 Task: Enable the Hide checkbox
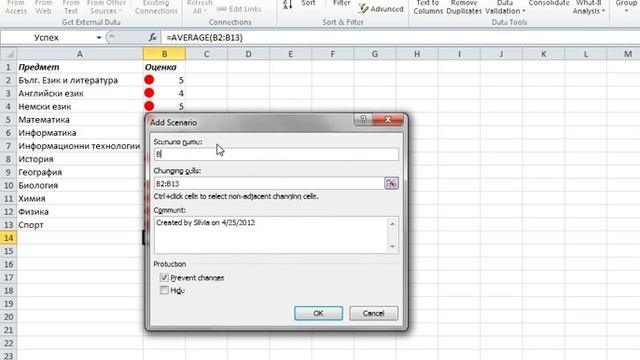pos(164,290)
